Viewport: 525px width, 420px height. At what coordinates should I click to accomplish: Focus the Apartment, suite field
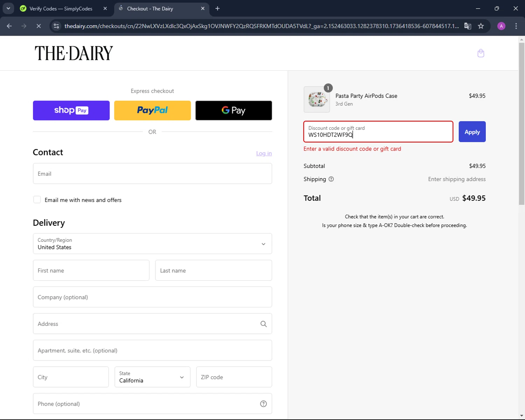coord(152,350)
